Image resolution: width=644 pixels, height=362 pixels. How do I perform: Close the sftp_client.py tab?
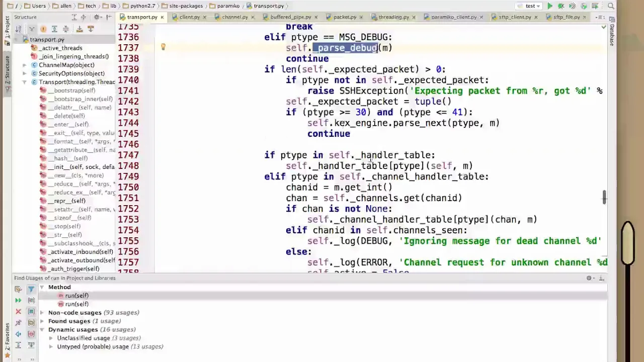click(535, 17)
